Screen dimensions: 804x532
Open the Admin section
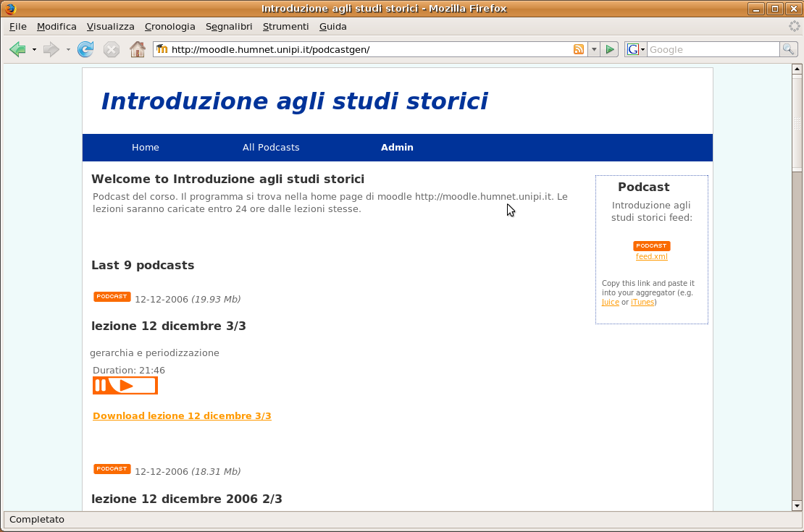[397, 147]
